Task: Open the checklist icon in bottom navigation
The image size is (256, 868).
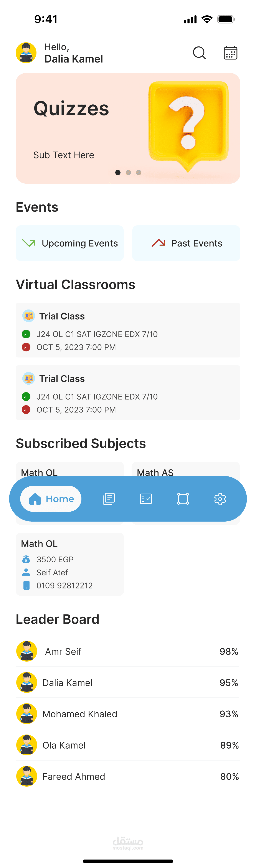Action: click(146, 499)
